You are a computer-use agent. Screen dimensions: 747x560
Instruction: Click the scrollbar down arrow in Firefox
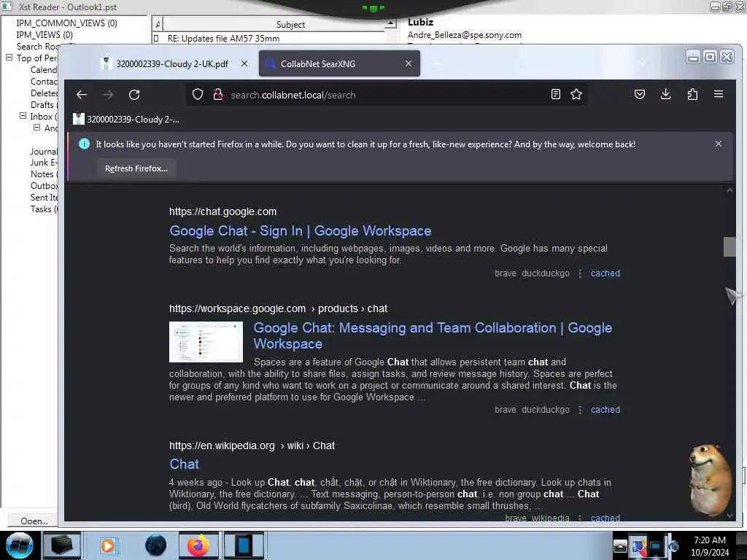coord(729,516)
